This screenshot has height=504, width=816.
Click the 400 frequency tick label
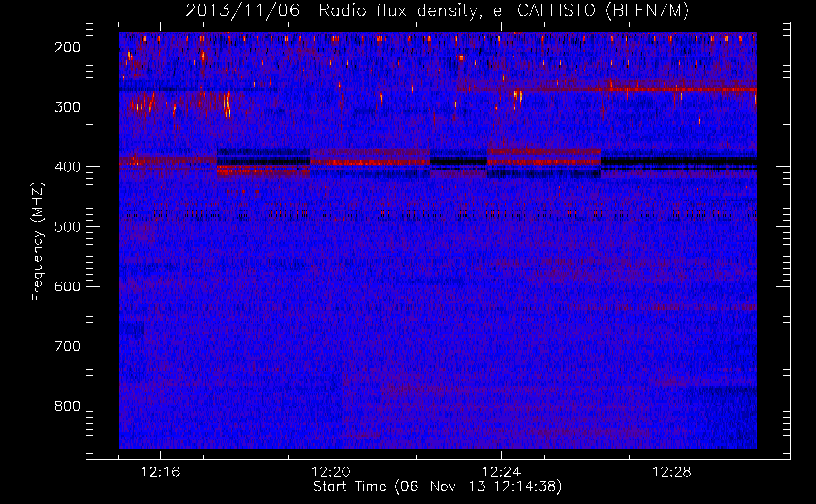click(68, 167)
